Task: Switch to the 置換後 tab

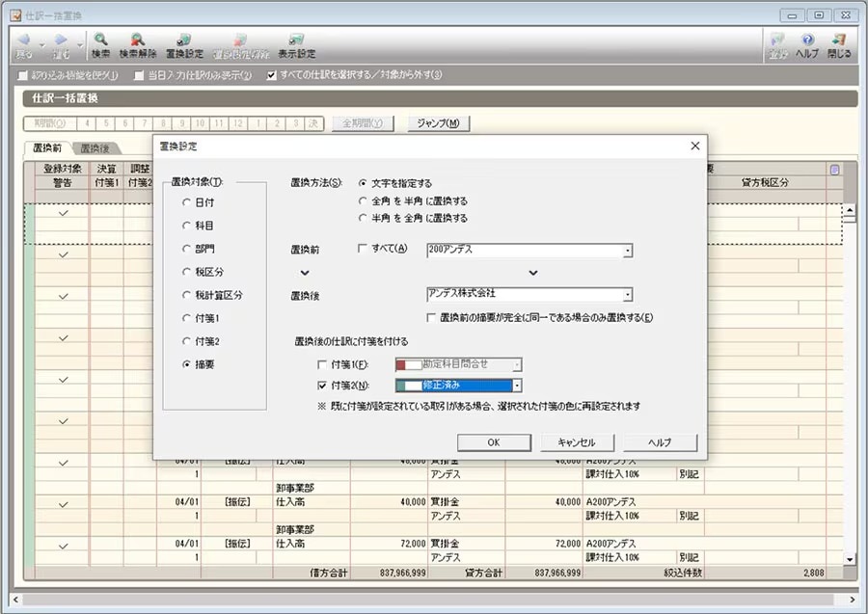Action: pos(95,147)
